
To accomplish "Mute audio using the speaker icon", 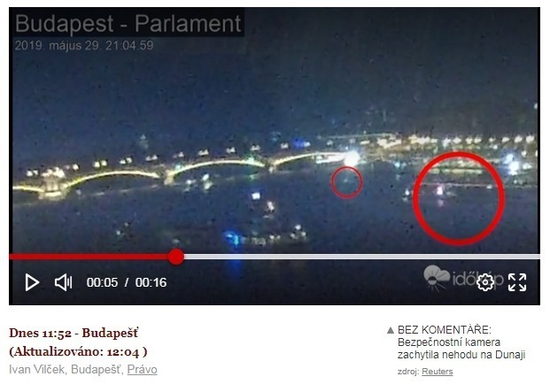I will pos(64,282).
